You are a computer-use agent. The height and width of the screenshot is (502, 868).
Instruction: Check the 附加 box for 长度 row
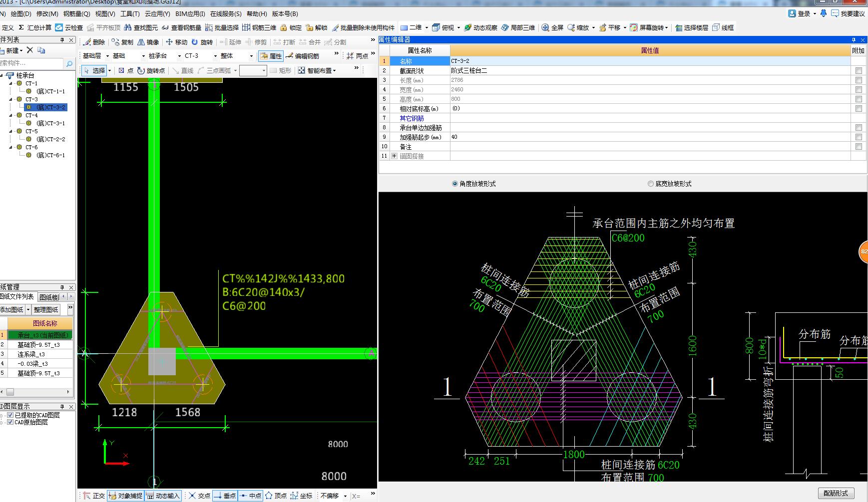coord(859,80)
